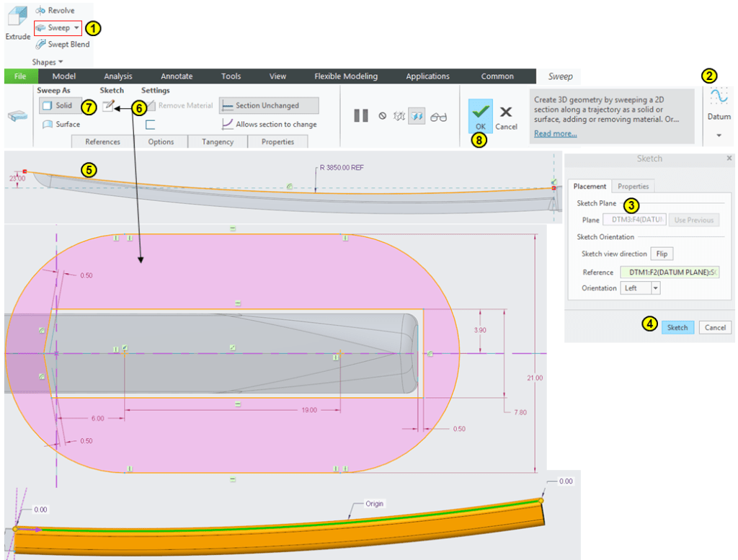Click the Datum curve icon
The height and width of the screenshot is (560, 738).
[719, 97]
